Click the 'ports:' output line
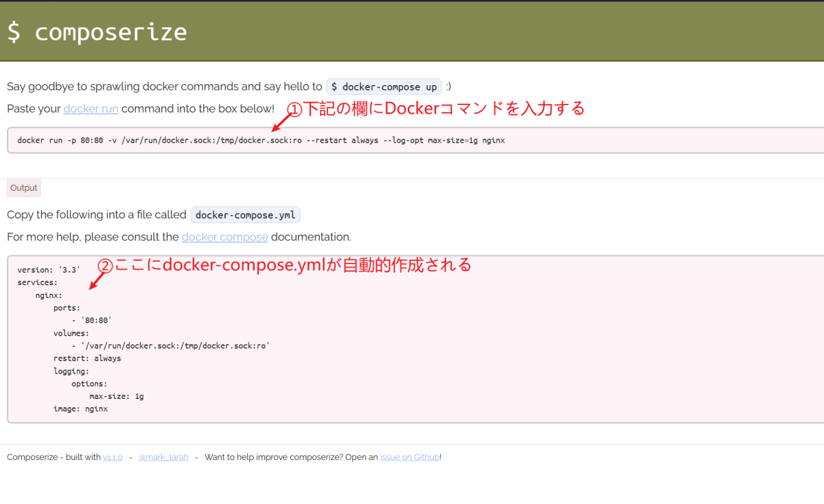 pyautogui.click(x=67, y=308)
